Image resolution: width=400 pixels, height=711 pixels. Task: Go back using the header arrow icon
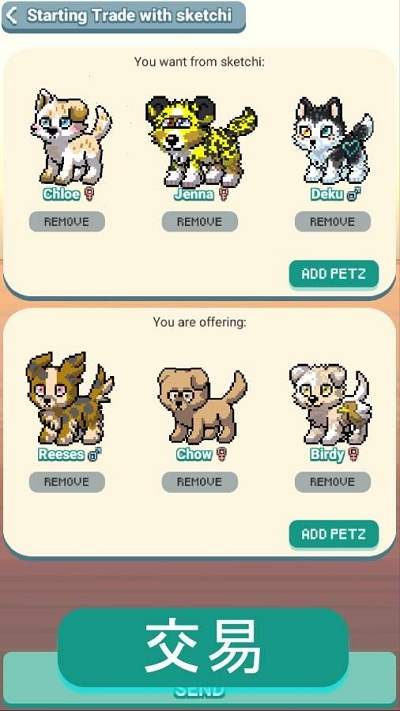tap(12, 16)
